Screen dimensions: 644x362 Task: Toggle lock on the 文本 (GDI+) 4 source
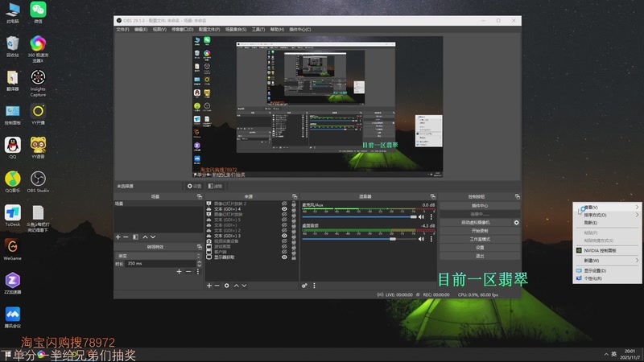pos(294,209)
